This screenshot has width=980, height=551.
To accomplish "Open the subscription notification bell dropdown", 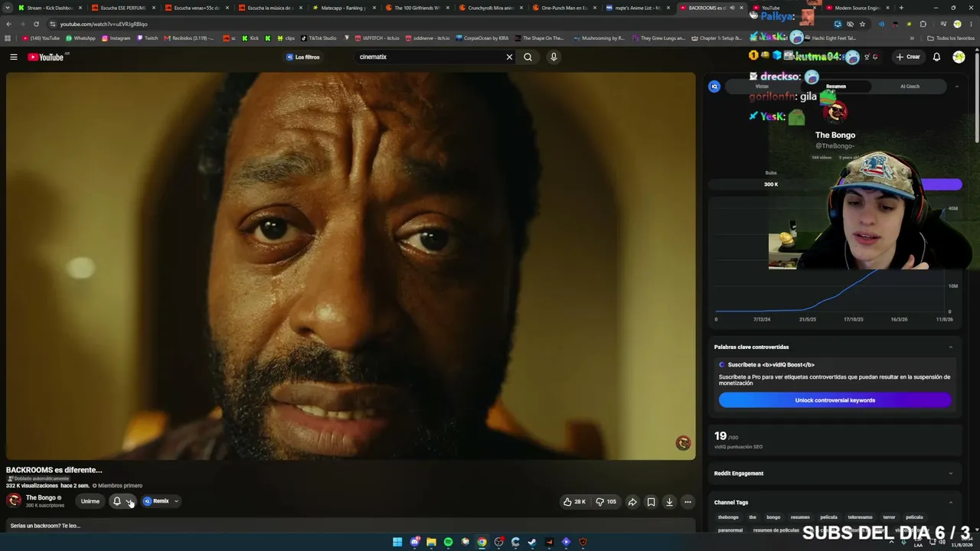I will [x=122, y=501].
